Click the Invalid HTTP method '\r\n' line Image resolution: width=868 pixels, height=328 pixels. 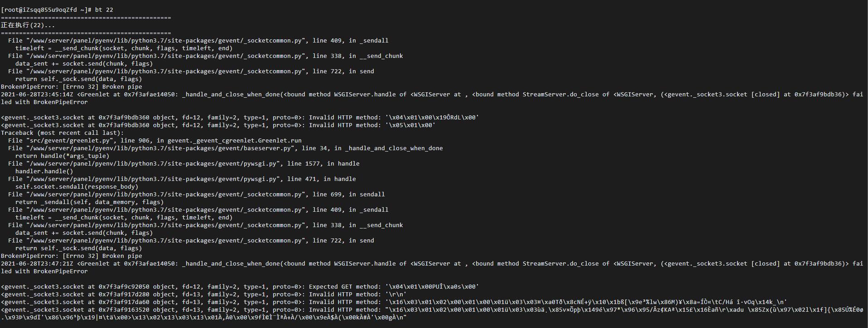pyautogui.click(x=204, y=294)
